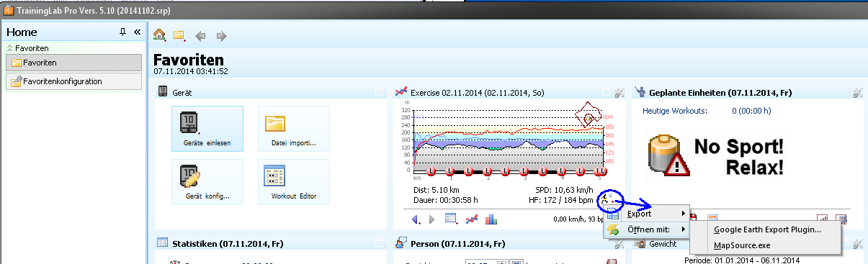The height and width of the screenshot is (264, 868).
Task: Collapse the Home sidebar with double chevron
Action: [137, 32]
